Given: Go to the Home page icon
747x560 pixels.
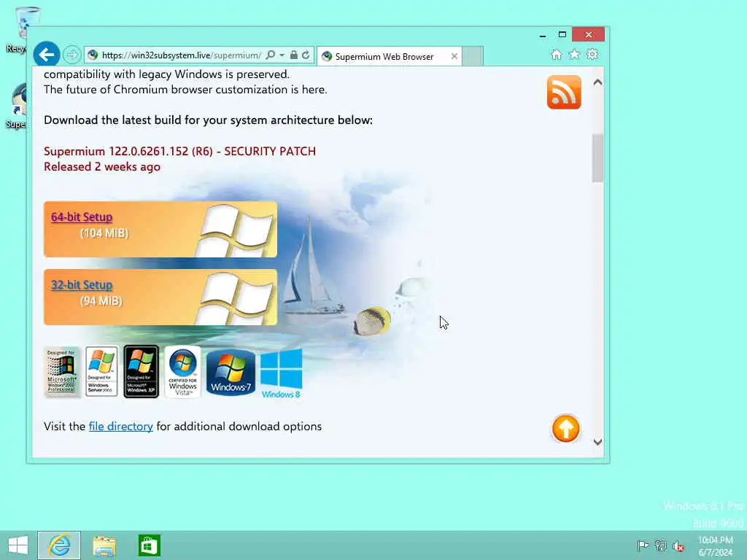Looking at the screenshot, I should click(x=557, y=54).
